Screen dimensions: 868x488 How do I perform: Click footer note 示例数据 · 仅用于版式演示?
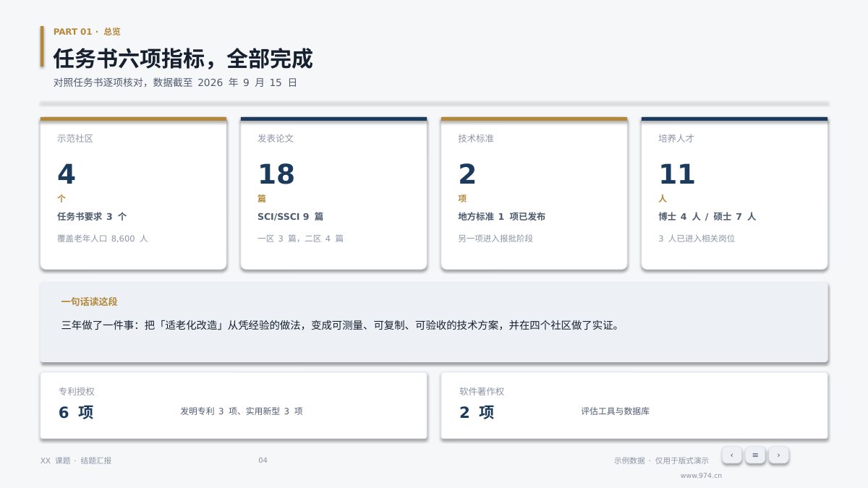pyautogui.click(x=661, y=461)
